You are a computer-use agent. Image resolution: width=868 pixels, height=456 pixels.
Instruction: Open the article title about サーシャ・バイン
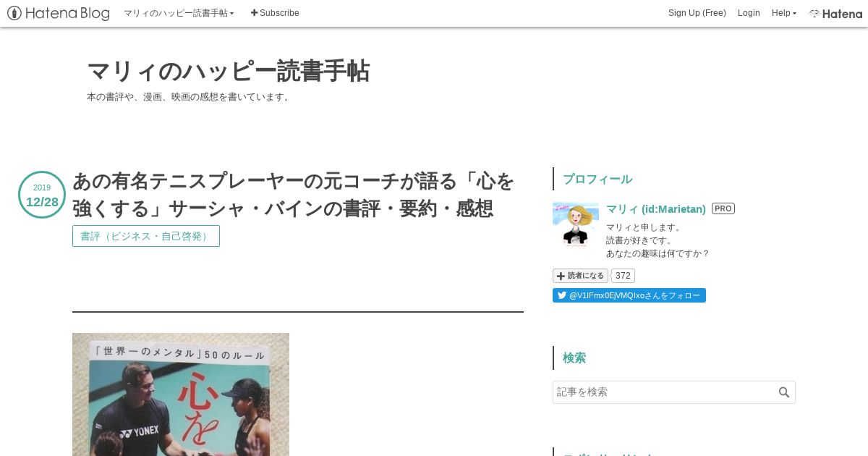coord(293,195)
